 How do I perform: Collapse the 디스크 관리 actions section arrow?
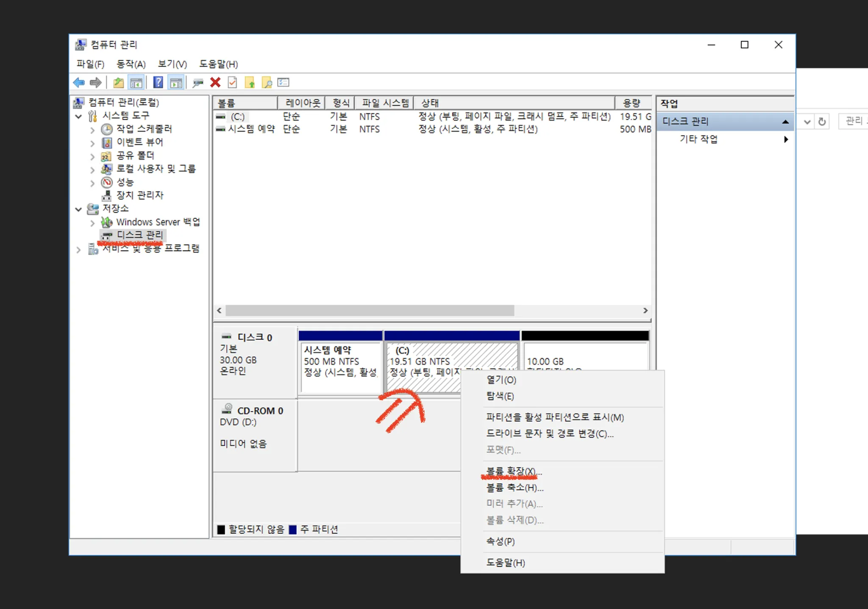pyautogui.click(x=785, y=122)
